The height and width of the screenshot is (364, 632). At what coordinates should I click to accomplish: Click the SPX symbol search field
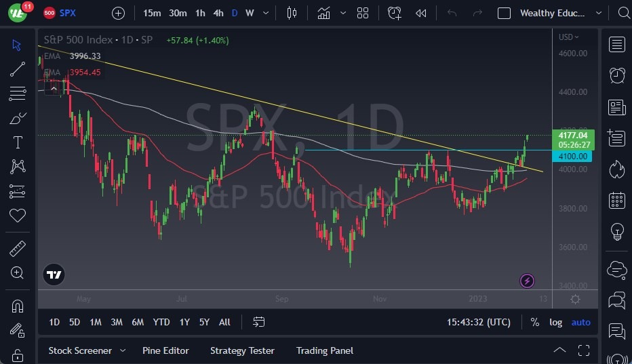67,13
